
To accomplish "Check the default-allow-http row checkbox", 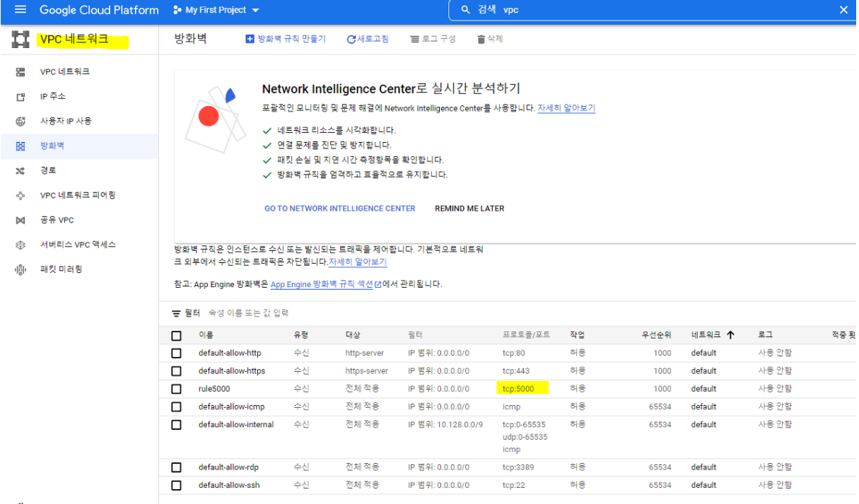I will click(177, 353).
